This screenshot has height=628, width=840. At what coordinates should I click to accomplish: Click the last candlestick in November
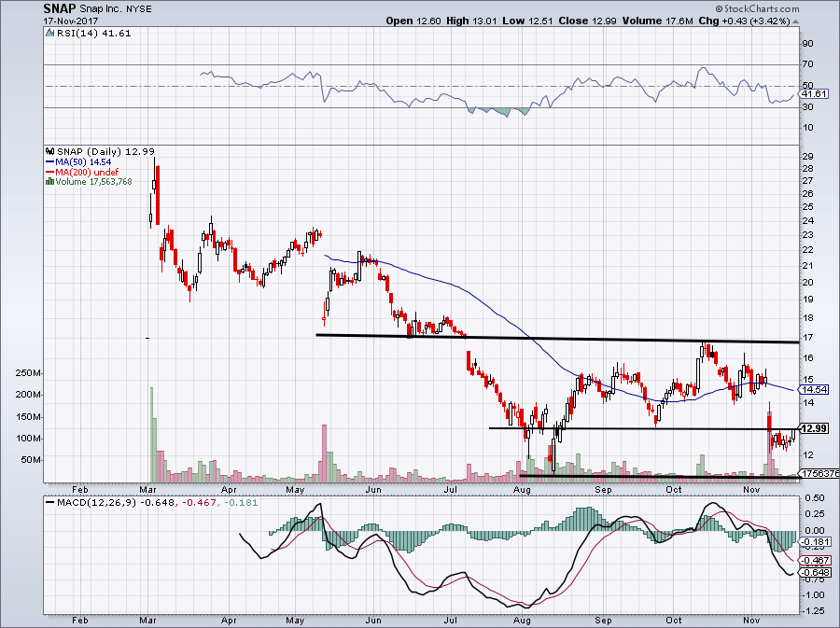[x=793, y=435]
